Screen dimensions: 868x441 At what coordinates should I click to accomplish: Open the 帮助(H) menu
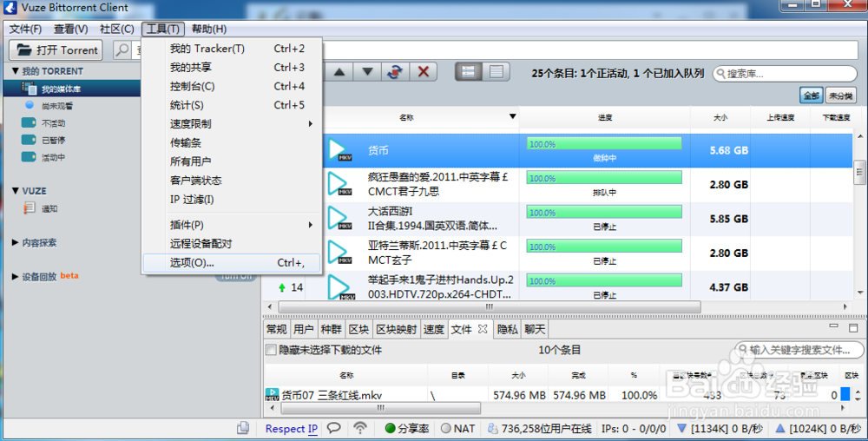(209, 29)
